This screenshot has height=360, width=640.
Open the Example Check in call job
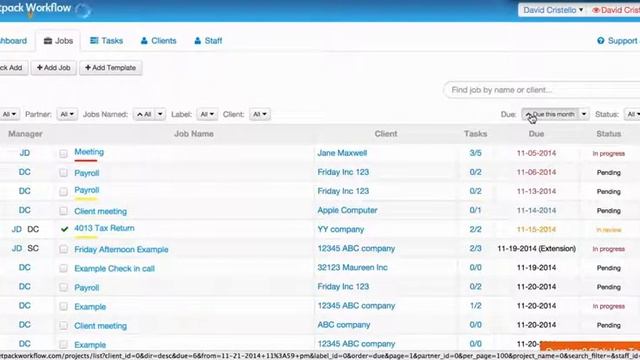tap(114, 269)
